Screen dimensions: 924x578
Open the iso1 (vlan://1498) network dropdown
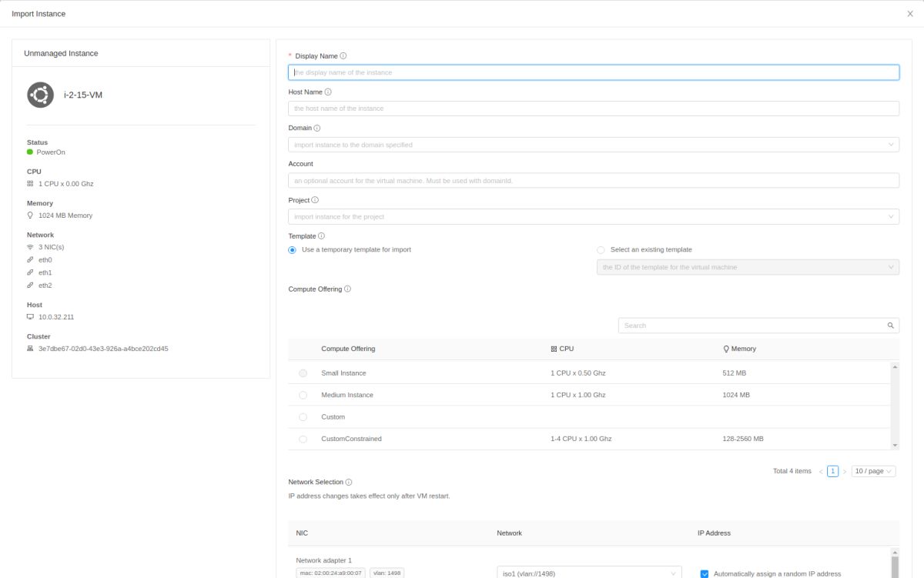pos(589,573)
